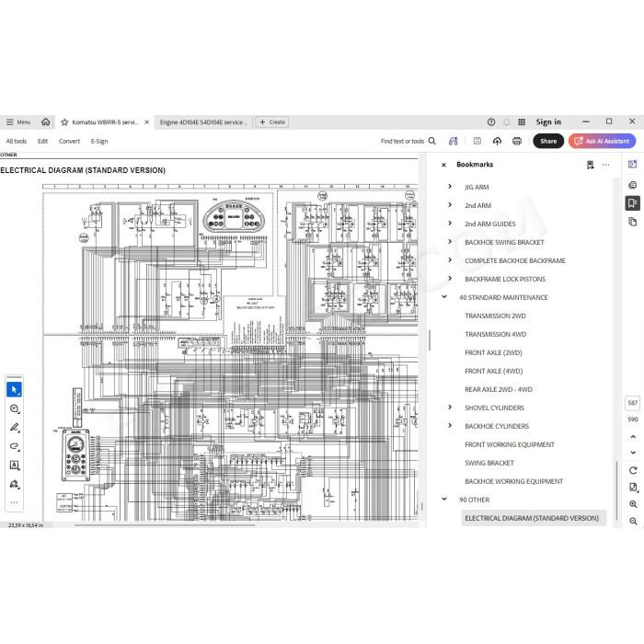Expand the COMPLETE BACKHOE BACKFRAME bookmark
Image resolution: width=644 pixels, height=644 pixels.
pyautogui.click(x=450, y=260)
